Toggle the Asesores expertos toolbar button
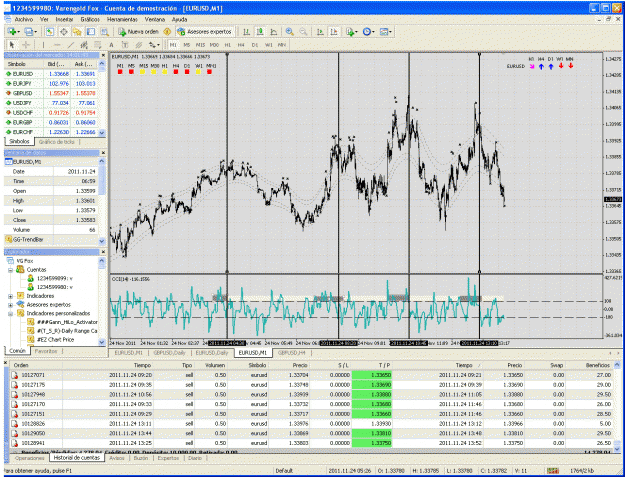The width and height of the screenshot is (625, 477). [204, 32]
